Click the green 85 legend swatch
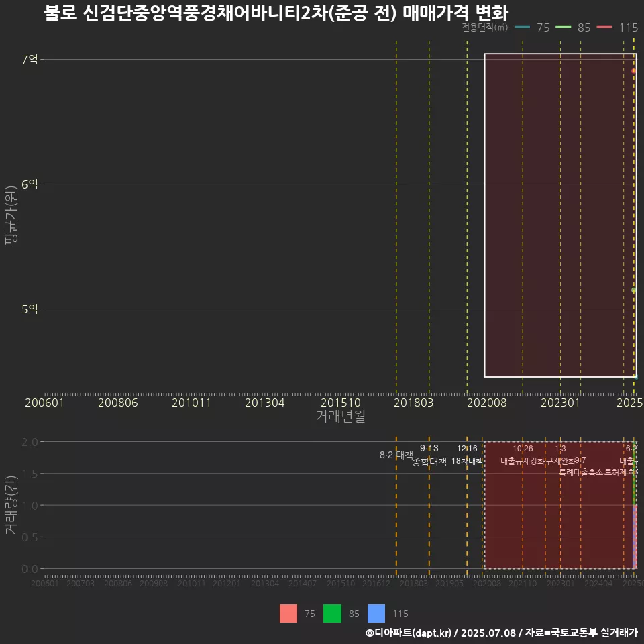 [332, 614]
